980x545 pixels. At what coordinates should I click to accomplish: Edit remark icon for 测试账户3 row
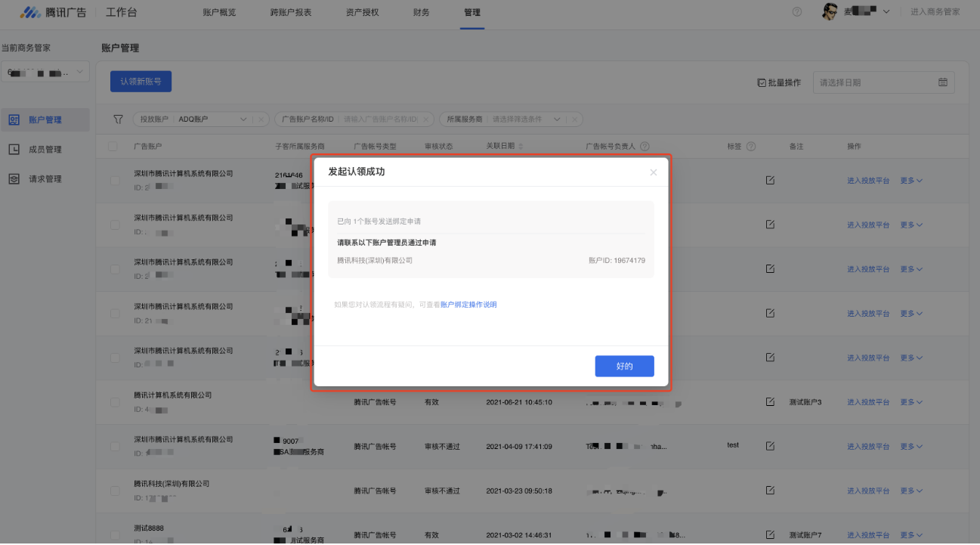[x=770, y=402]
